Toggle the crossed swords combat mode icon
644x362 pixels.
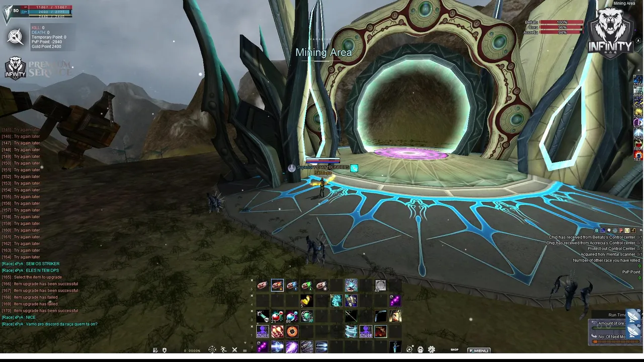coord(234,350)
